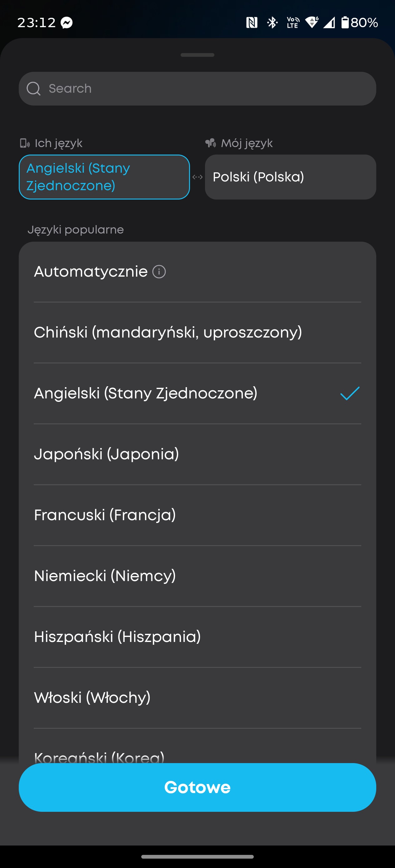Viewport: 395px width, 868px height.
Task: Tap the NFC status bar icon
Action: pyautogui.click(x=252, y=22)
